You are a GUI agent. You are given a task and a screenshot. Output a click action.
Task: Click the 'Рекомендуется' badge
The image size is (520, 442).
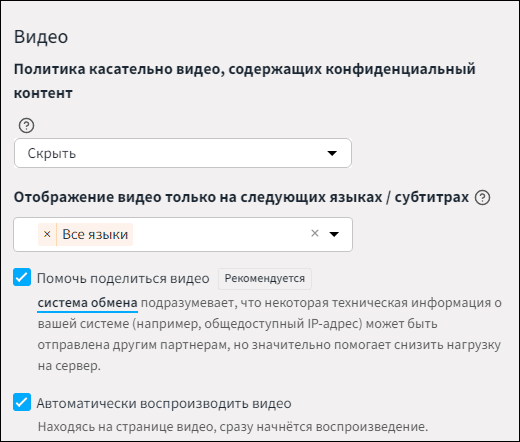pos(265,279)
